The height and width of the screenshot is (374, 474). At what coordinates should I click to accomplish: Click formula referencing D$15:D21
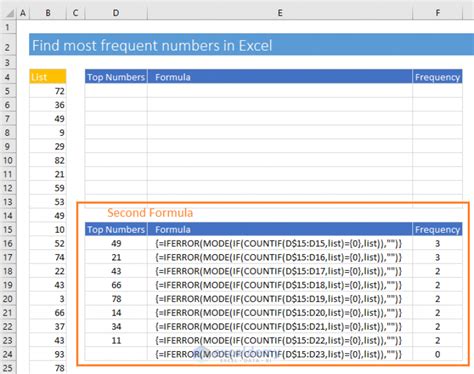(x=280, y=326)
